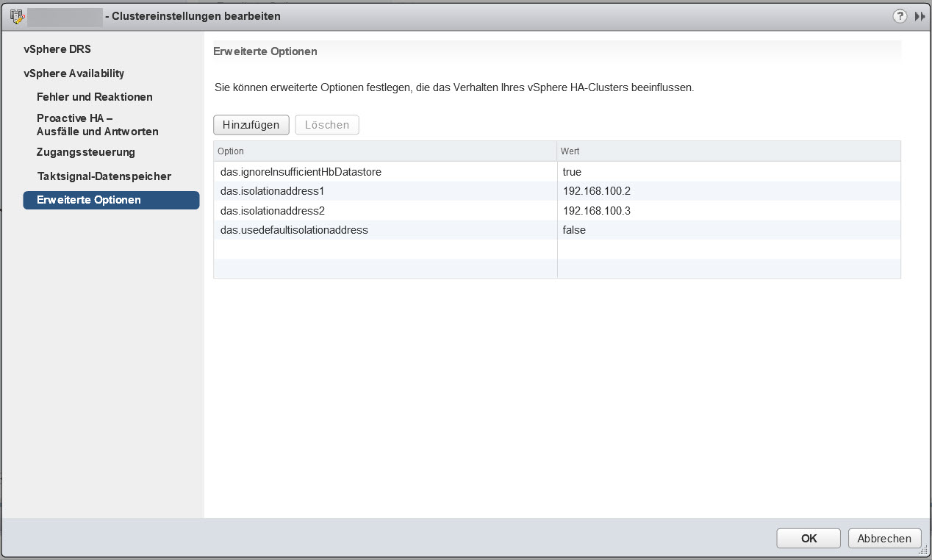
Task: Click the Erweiterte Optionen panel heading
Action: 265,51
